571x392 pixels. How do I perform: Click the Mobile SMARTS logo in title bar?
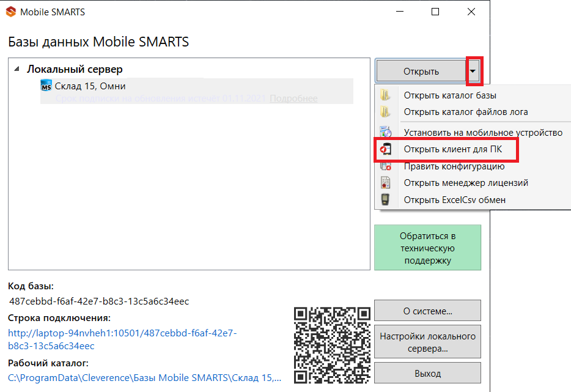[x=11, y=12]
